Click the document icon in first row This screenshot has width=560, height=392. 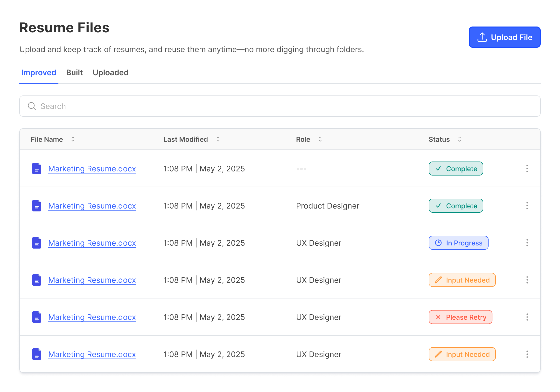coord(37,169)
